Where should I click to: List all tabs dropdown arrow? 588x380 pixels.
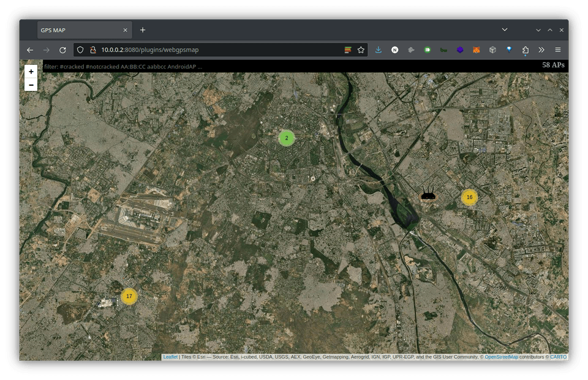point(505,29)
